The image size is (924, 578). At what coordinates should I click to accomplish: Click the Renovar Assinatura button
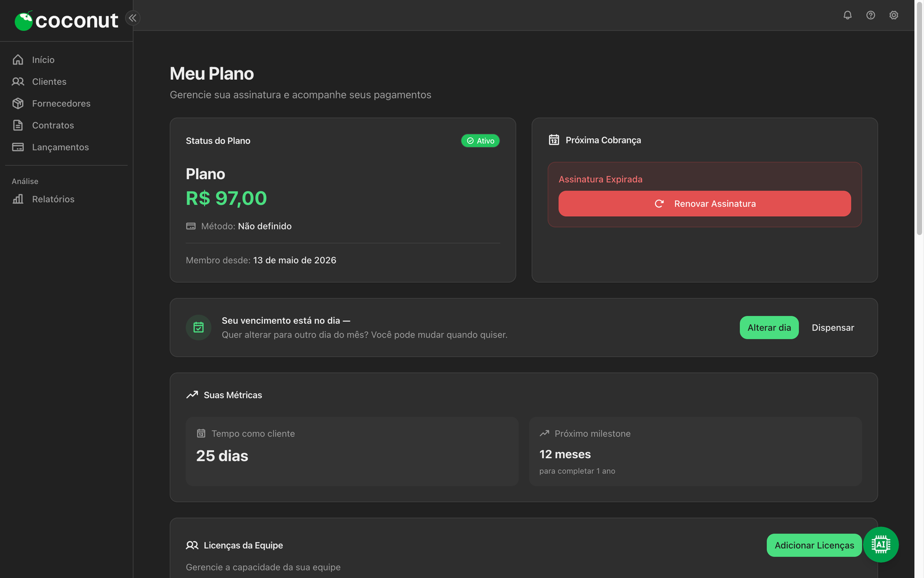click(x=705, y=203)
